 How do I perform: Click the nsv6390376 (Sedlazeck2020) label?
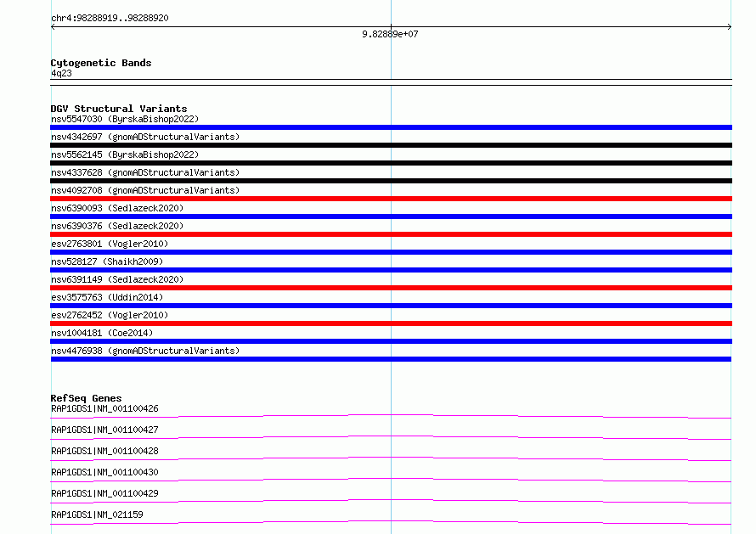[x=117, y=226]
